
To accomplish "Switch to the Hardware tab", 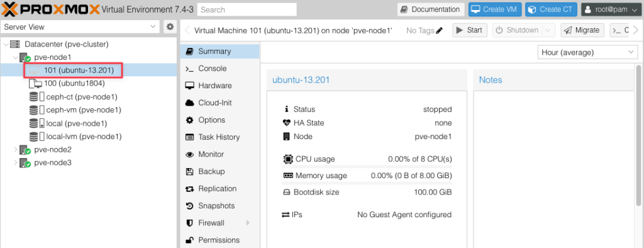I will [219, 86].
